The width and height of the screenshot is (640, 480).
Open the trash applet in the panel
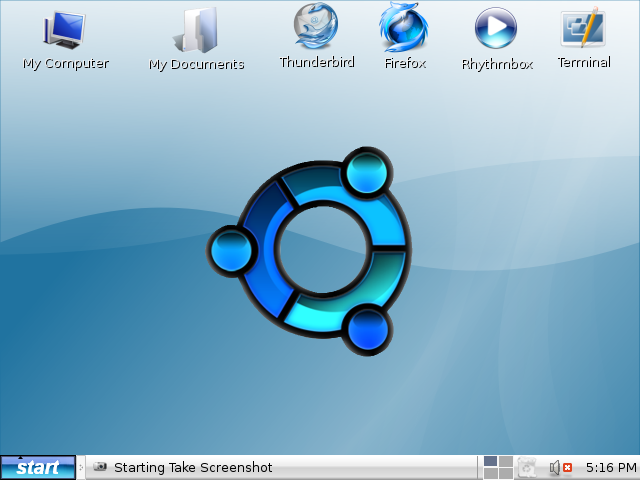(x=527, y=468)
